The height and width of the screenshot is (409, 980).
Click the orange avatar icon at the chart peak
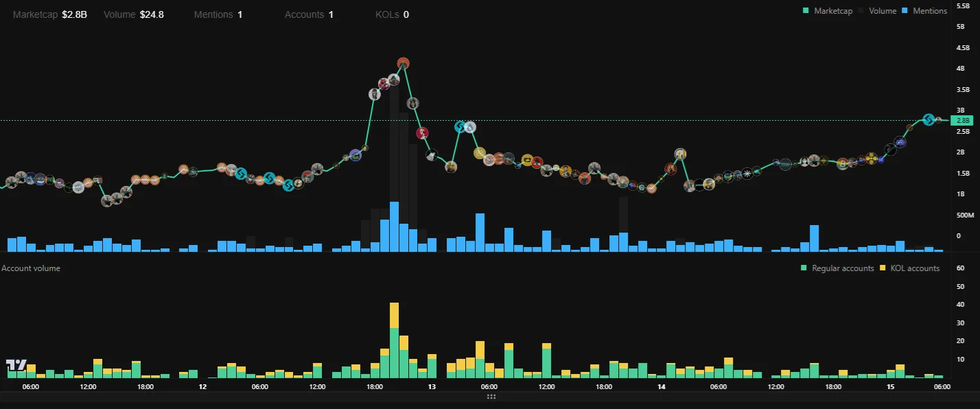403,64
